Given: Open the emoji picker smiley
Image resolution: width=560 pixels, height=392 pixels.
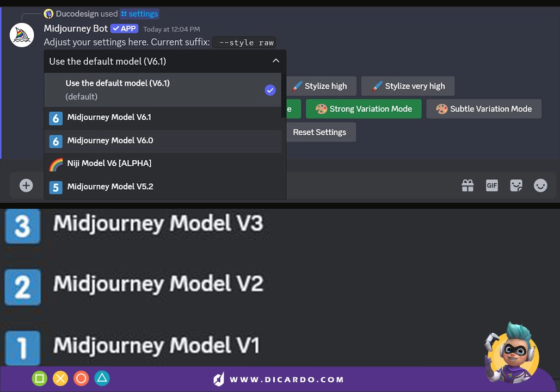Looking at the screenshot, I should click(x=540, y=185).
